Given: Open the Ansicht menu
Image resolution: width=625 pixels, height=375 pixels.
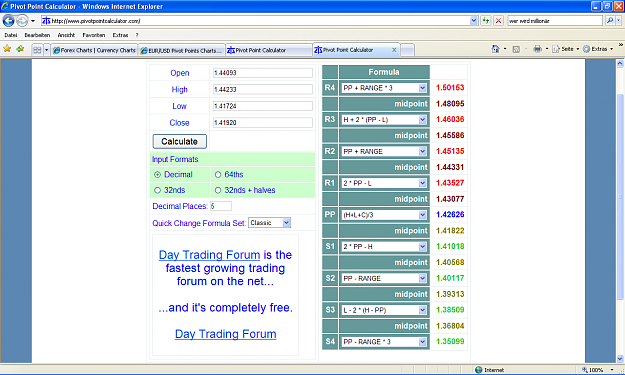Looking at the screenshot, I should click(66, 35).
